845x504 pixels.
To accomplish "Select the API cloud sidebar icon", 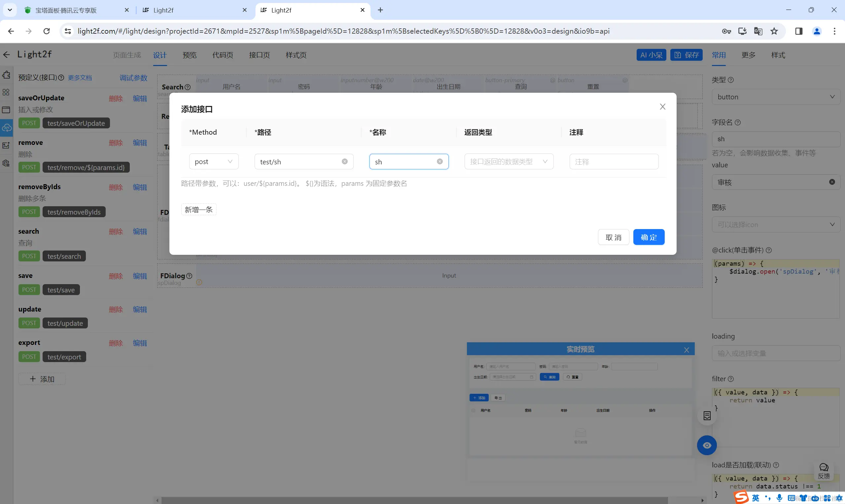I will point(7,128).
